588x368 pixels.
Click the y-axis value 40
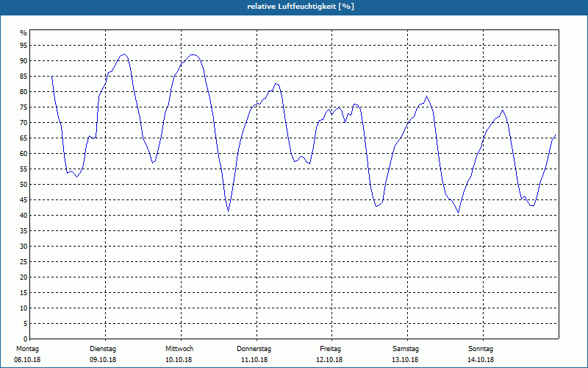pyautogui.click(x=24, y=215)
